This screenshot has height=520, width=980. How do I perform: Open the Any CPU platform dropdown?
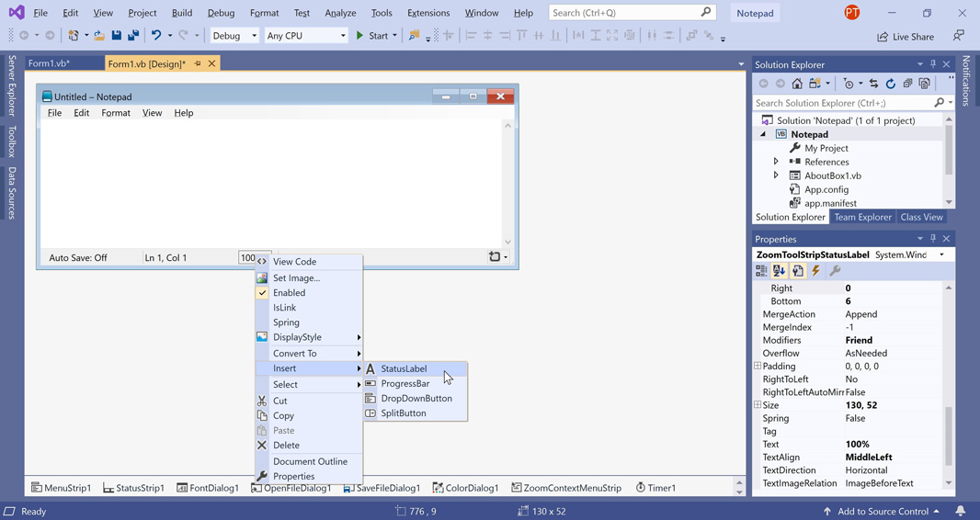coord(305,36)
